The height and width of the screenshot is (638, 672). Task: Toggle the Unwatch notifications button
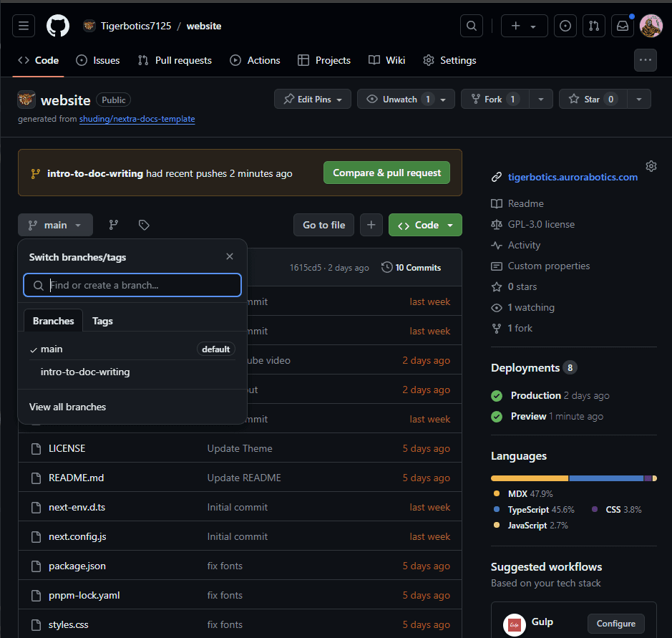[x=399, y=100]
